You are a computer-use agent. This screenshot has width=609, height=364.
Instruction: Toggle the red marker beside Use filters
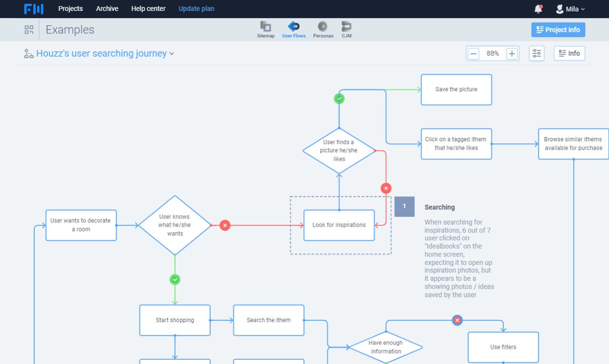pos(457,320)
